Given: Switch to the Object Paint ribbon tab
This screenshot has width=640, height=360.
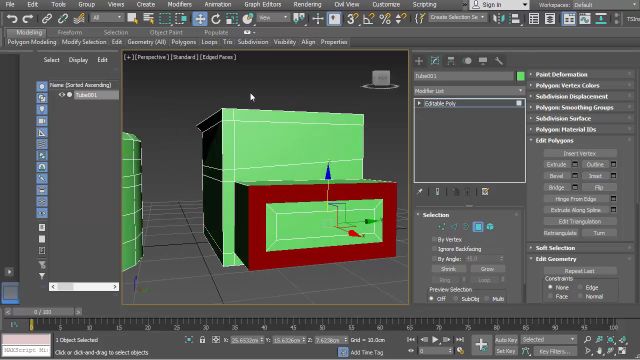Looking at the screenshot, I should tap(166, 32).
